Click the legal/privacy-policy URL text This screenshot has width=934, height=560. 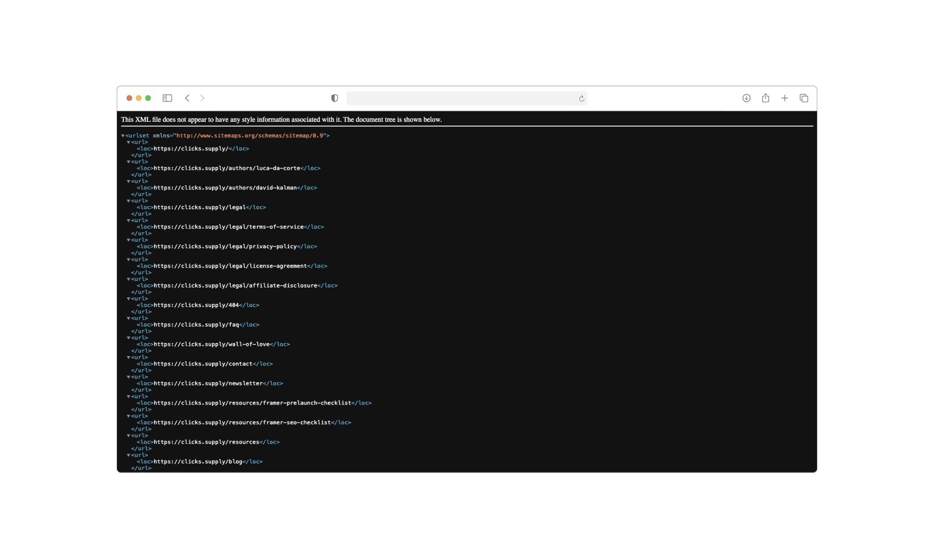pos(225,247)
